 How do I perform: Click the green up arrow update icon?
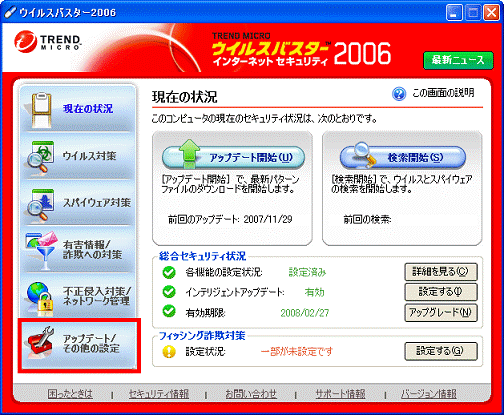(189, 154)
